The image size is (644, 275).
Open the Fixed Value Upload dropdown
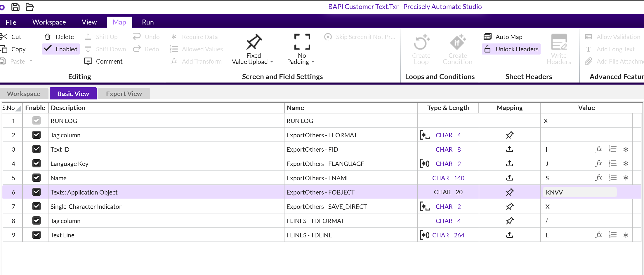click(x=271, y=62)
